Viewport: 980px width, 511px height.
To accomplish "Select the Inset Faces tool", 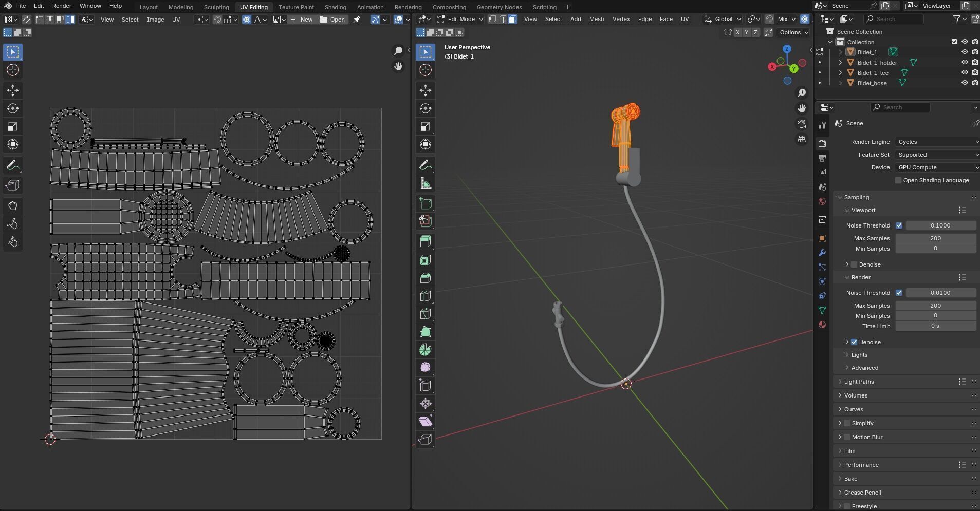I will point(426,260).
